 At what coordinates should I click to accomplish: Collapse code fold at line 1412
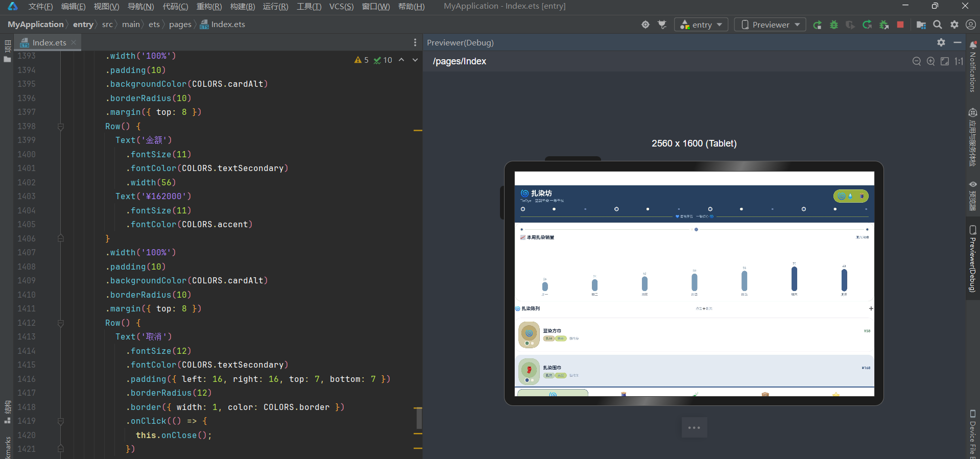point(60,323)
